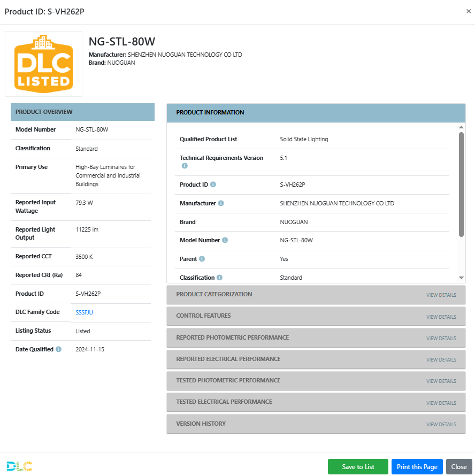Click the Parent value Yes
Viewport: 475px width, 476px height.
pyautogui.click(x=284, y=259)
